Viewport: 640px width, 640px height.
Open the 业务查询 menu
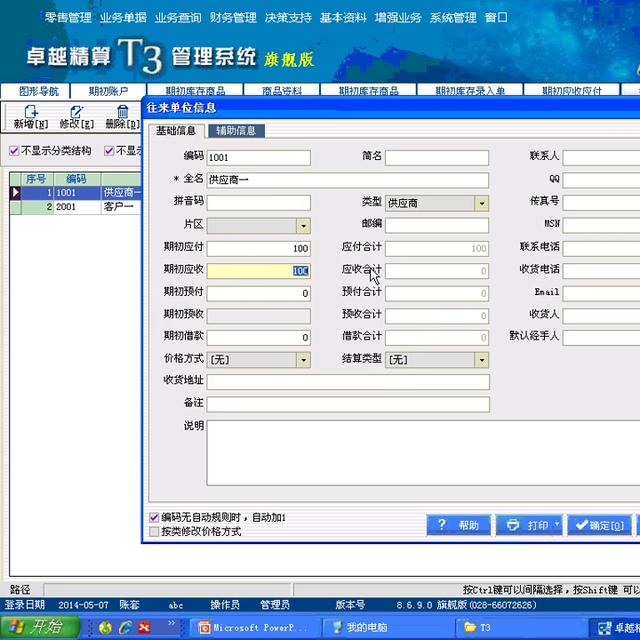178,18
